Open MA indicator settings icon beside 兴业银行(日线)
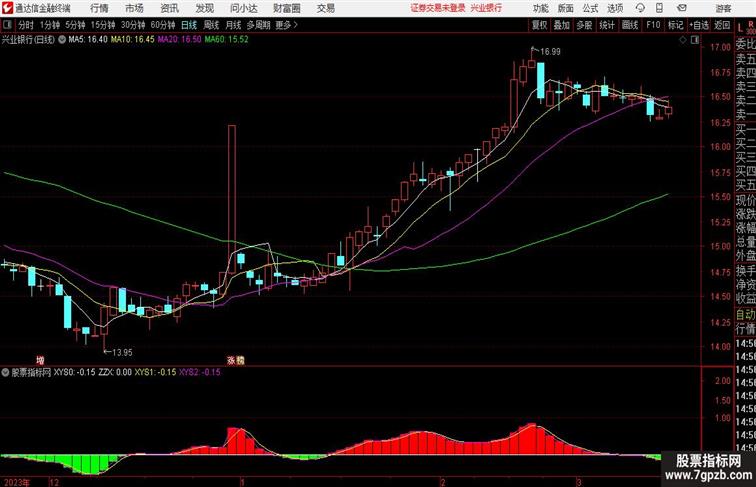Screen dimensions: 756x487 (x=62, y=40)
